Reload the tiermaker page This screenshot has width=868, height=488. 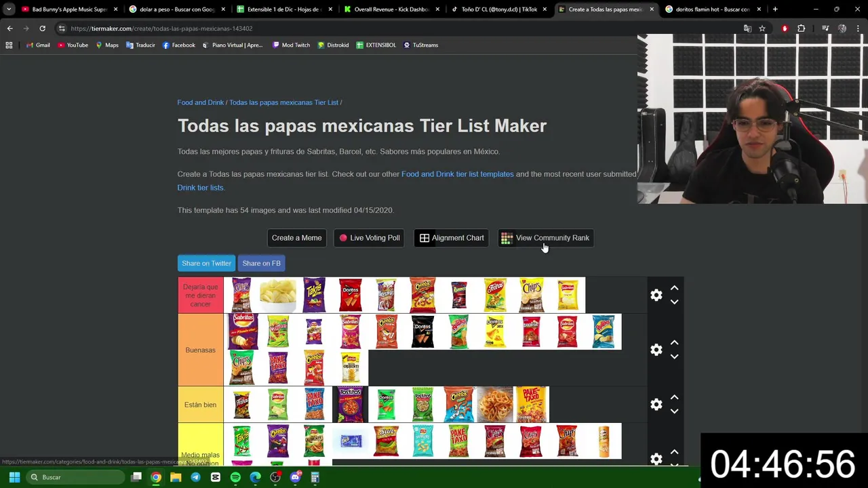42,28
